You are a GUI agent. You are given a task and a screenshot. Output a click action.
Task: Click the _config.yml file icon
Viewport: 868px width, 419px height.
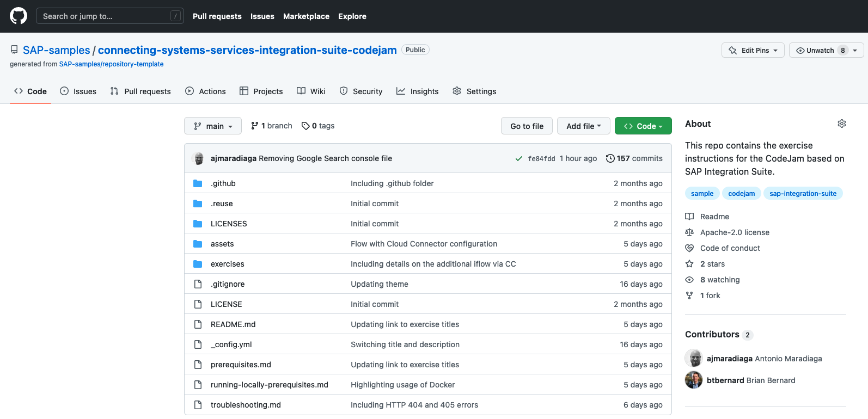[198, 344]
